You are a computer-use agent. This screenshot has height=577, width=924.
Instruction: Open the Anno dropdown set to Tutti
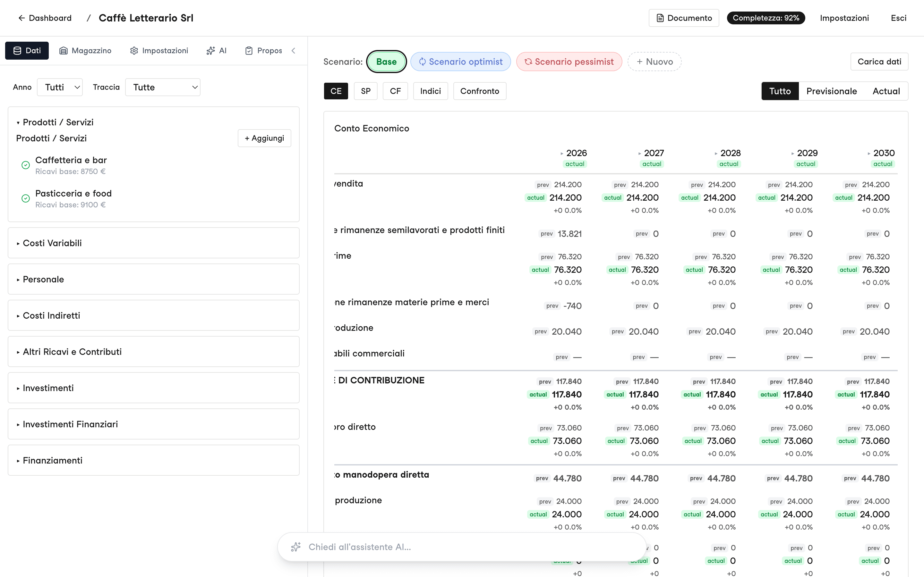60,87
